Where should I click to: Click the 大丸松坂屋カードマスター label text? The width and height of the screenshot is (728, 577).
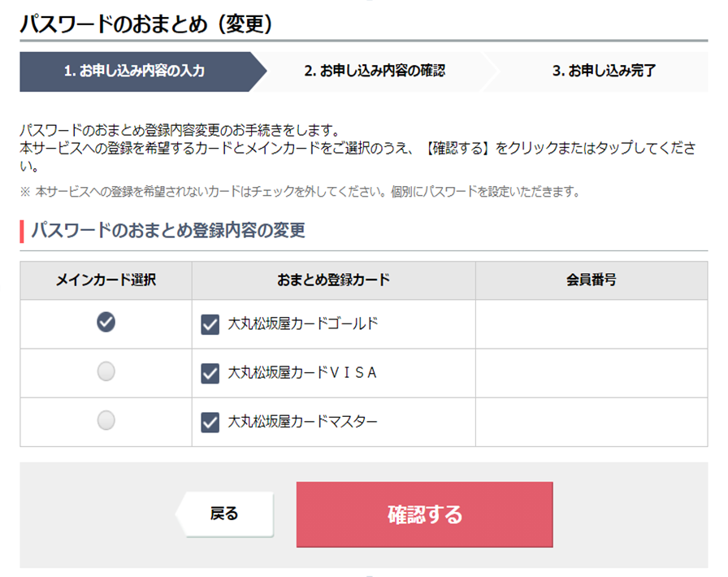click(303, 422)
